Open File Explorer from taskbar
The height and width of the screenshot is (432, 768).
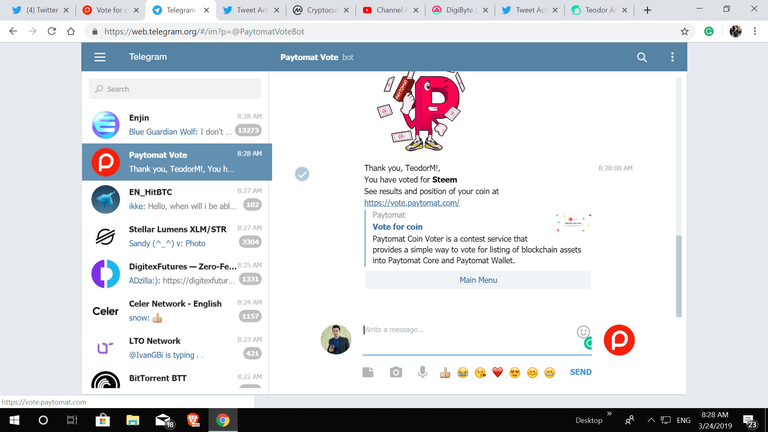tap(132, 420)
